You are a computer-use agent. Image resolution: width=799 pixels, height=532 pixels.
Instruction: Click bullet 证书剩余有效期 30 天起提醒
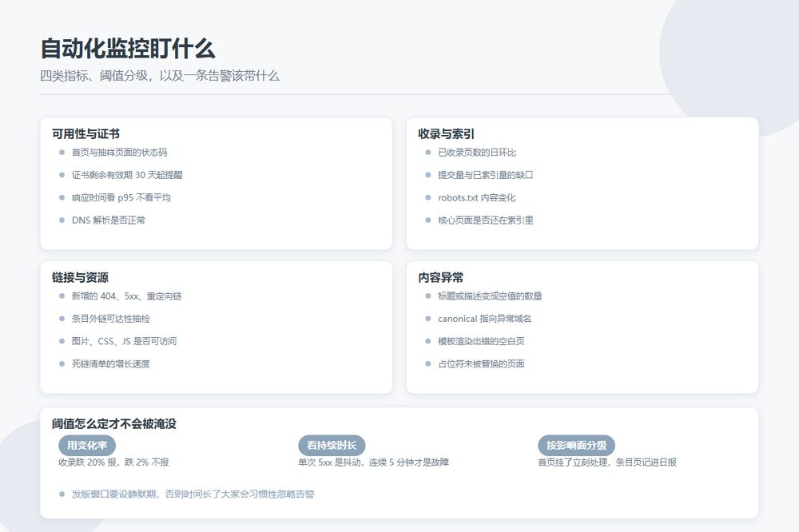[x=127, y=175]
